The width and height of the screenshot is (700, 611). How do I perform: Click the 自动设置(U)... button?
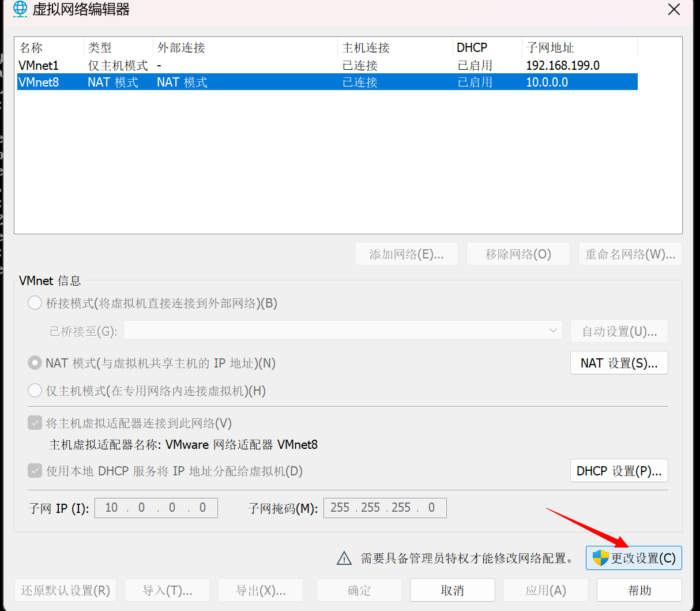619,331
